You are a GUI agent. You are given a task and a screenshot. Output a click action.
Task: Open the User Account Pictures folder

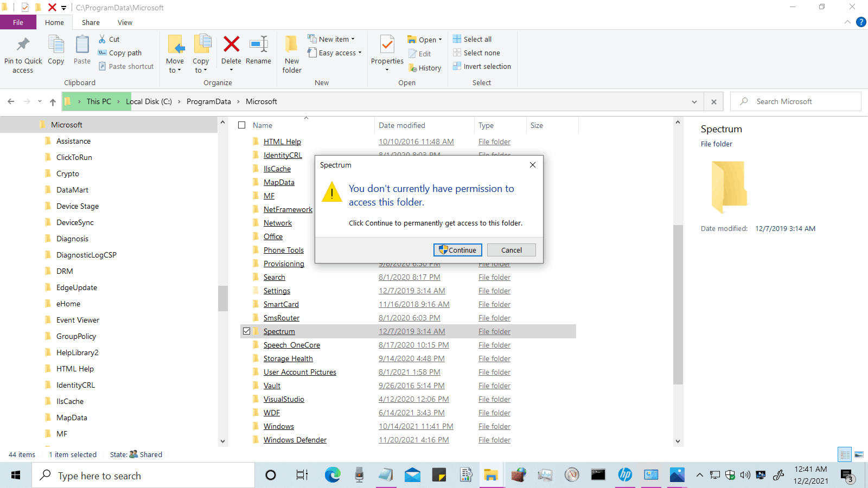[300, 372]
